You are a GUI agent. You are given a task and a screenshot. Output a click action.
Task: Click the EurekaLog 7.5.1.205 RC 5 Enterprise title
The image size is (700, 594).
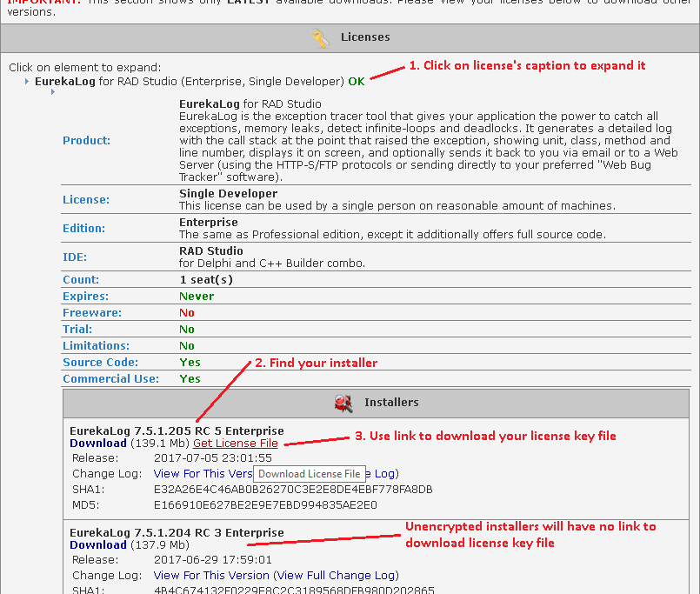click(177, 431)
